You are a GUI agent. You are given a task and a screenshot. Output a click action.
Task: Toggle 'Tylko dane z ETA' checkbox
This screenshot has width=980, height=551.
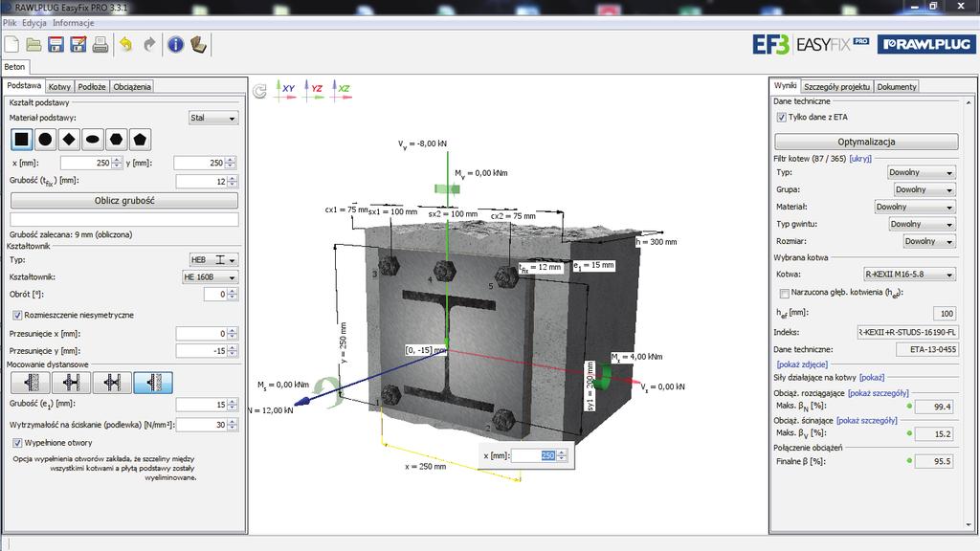coord(781,117)
